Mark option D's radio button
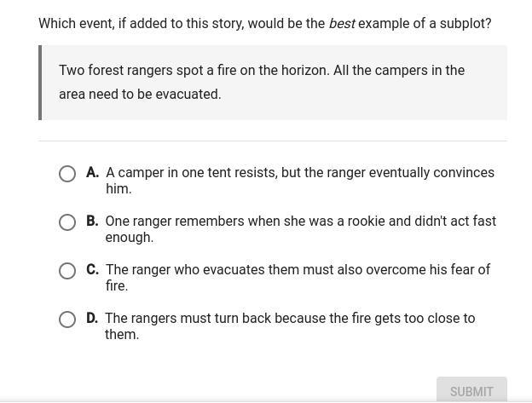This screenshot has height=403, width=532. click(x=67, y=320)
